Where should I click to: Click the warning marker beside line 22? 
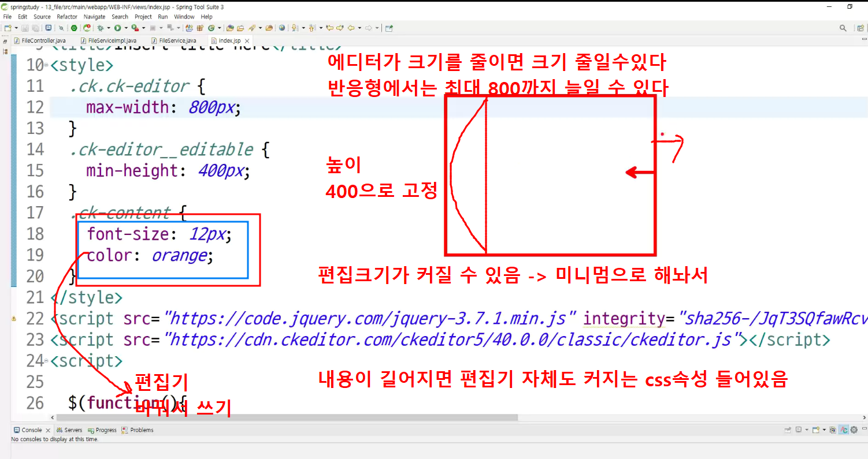tap(13, 319)
